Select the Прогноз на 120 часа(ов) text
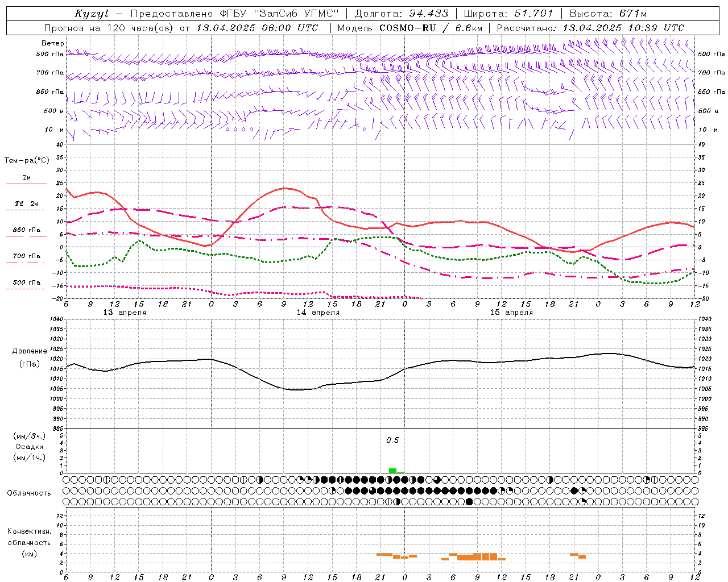Image resolution: width=728 pixels, height=582 pixels. tap(109, 28)
